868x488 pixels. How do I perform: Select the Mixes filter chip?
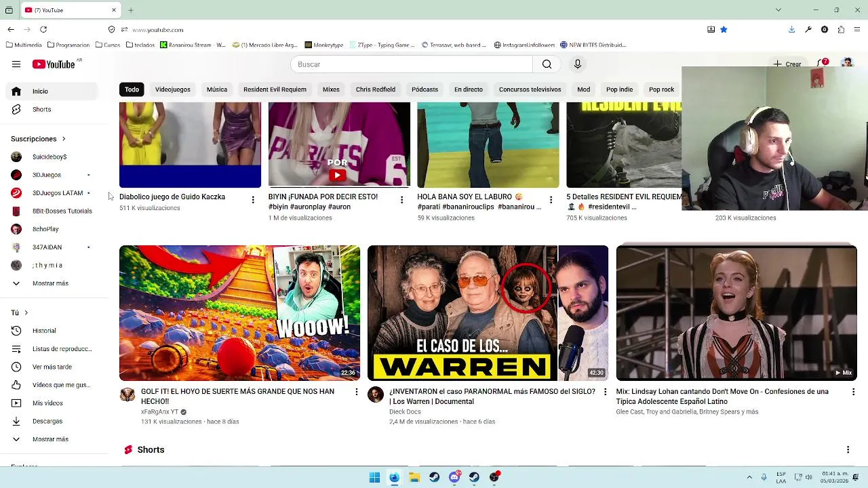[331, 89]
